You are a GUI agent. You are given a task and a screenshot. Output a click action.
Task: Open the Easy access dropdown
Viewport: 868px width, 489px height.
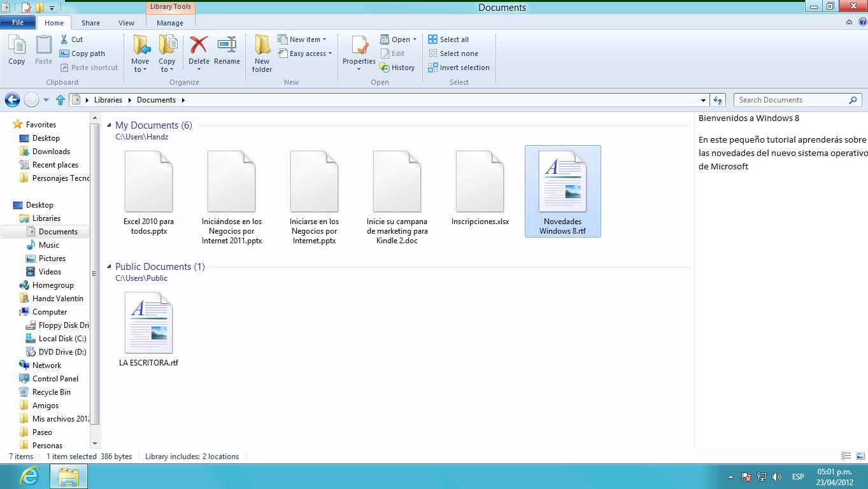[x=307, y=53]
